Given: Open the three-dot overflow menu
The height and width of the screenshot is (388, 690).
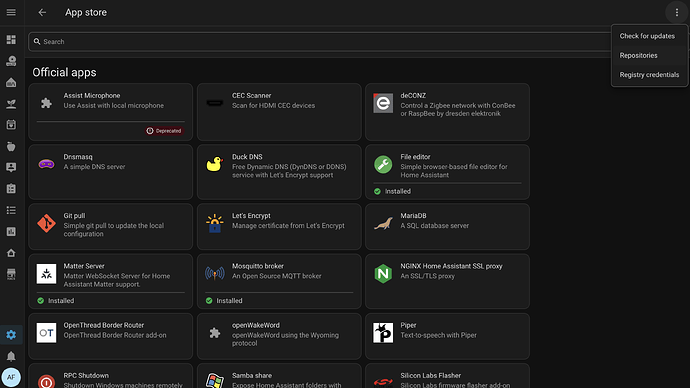Looking at the screenshot, I should point(677,13).
